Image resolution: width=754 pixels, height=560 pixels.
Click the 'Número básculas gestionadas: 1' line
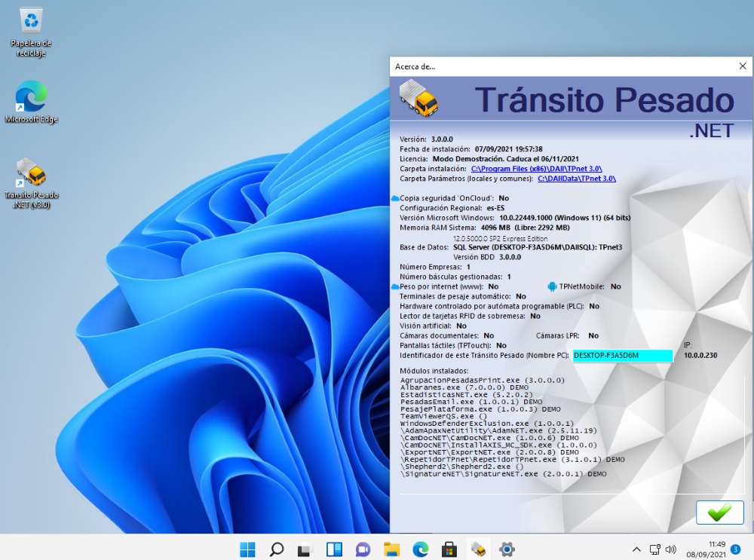click(x=455, y=277)
